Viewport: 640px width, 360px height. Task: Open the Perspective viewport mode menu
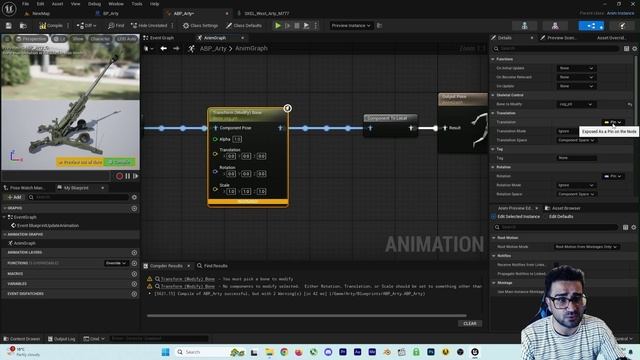31,39
